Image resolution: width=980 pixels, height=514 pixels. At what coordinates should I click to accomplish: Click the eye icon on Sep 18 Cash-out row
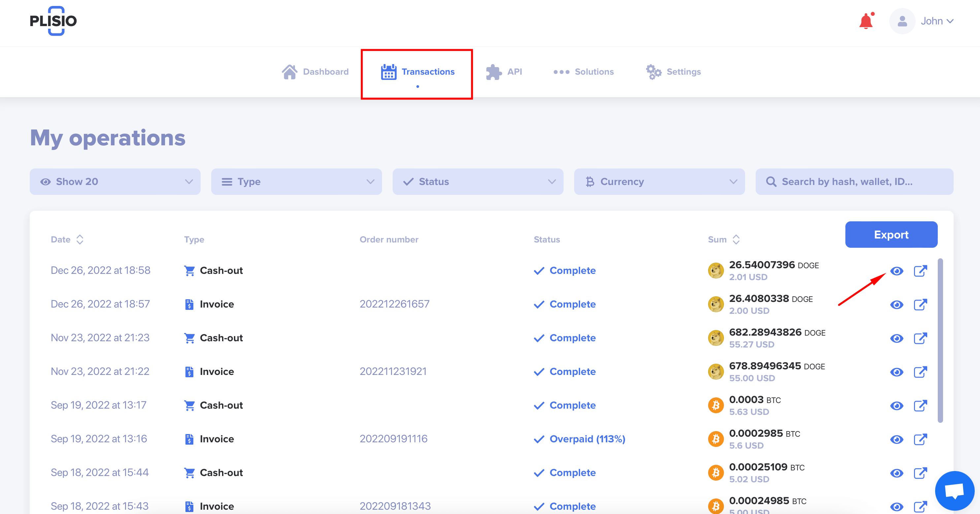(x=897, y=473)
